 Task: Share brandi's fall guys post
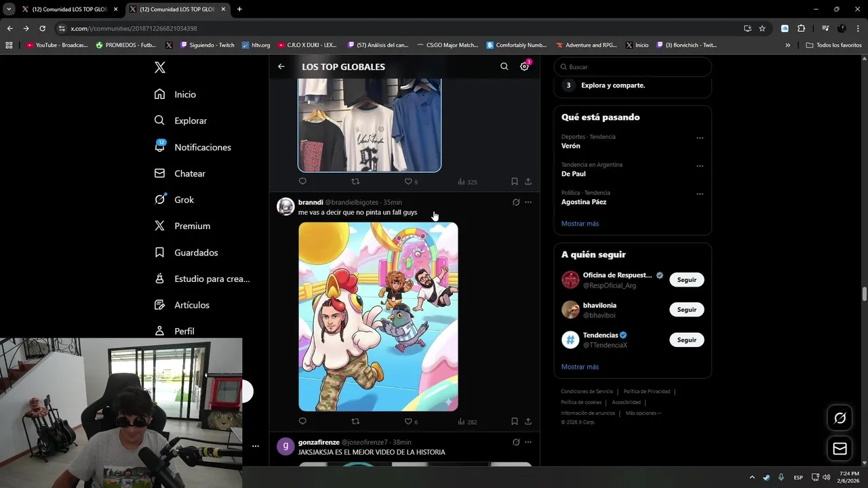(528, 422)
